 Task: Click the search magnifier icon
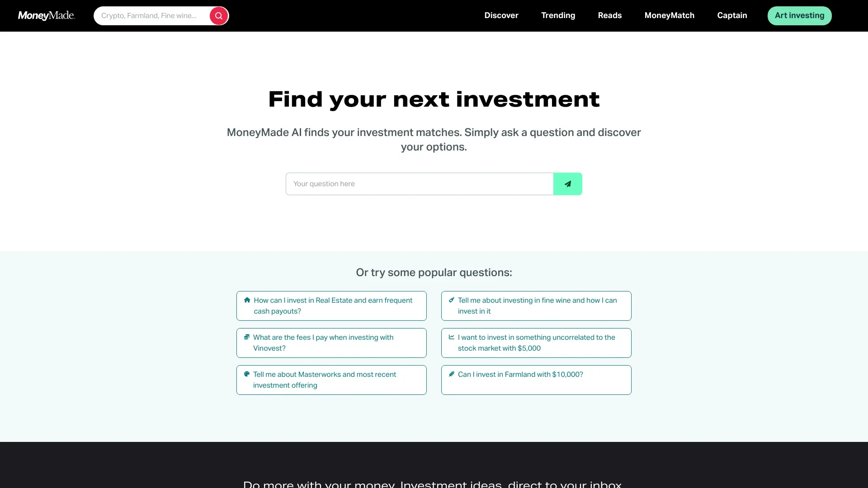[x=219, y=15]
